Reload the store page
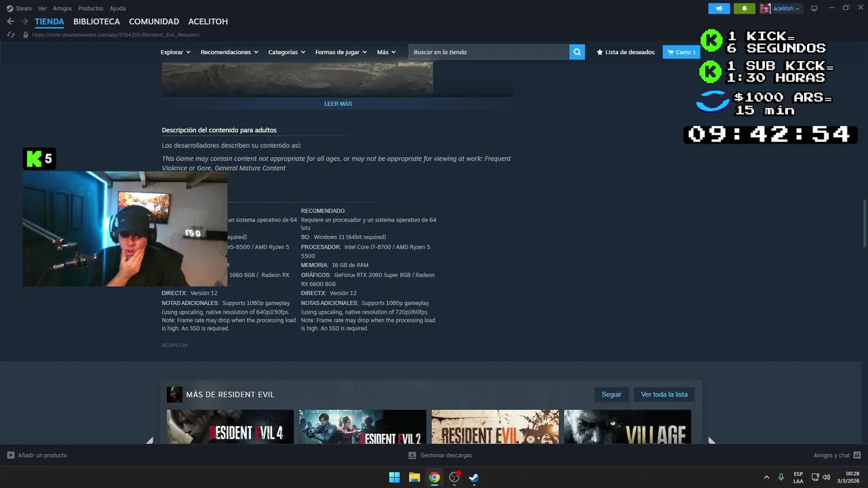The image size is (868, 488). (11, 35)
